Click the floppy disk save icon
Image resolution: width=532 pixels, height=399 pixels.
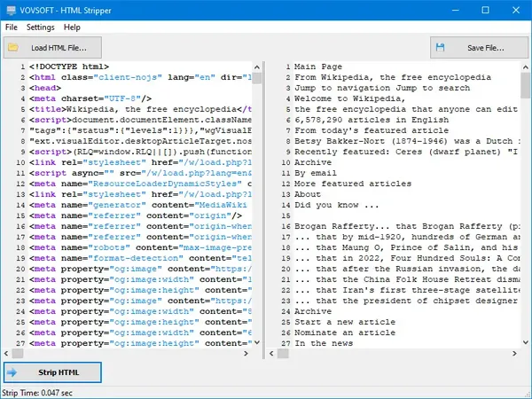click(440, 48)
